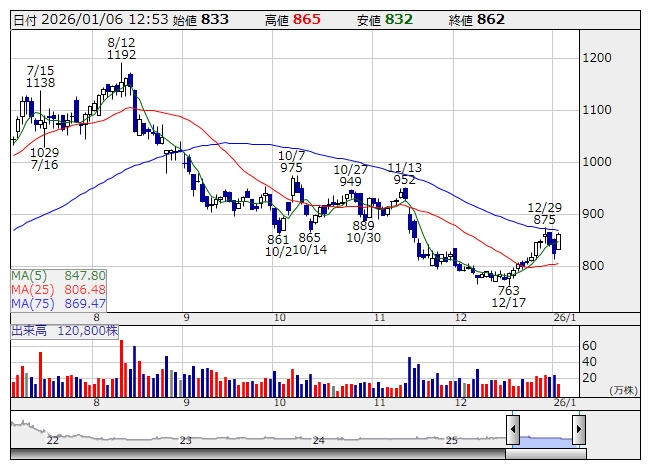Click the 日付 2026/01/06 12:53 date header

coord(90,19)
